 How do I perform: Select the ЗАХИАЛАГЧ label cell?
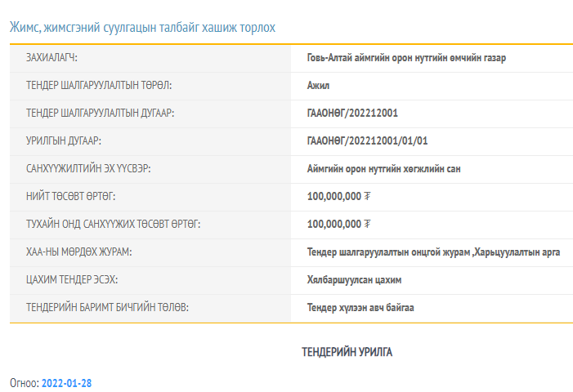click(56, 58)
